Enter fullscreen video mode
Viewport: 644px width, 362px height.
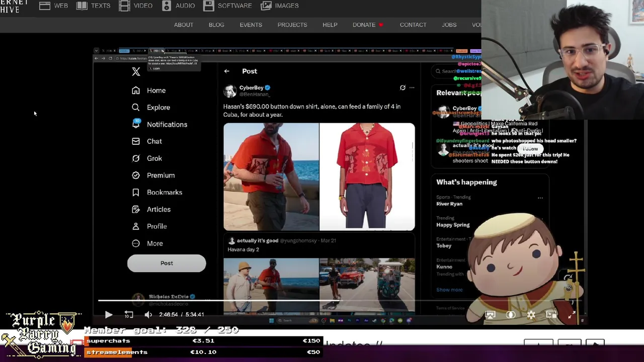click(x=572, y=315)
